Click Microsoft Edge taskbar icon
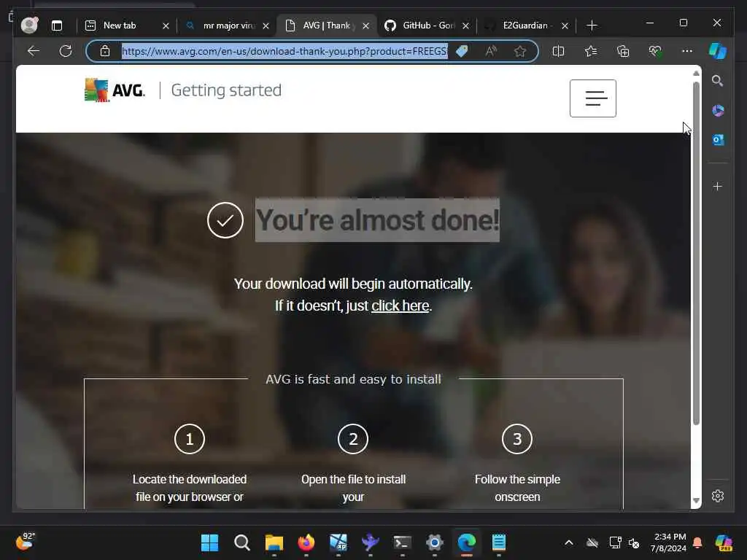747x560 pixels. (467, 542)
